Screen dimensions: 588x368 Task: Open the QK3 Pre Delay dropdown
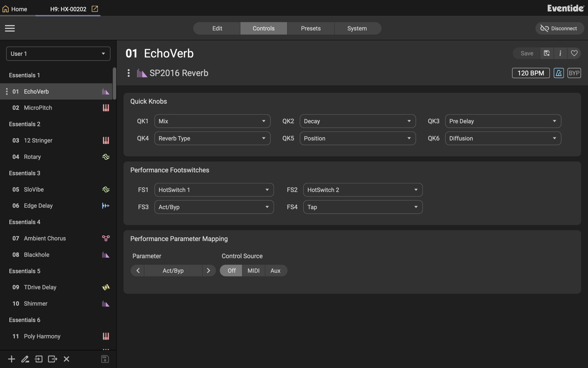pos(503,121)
